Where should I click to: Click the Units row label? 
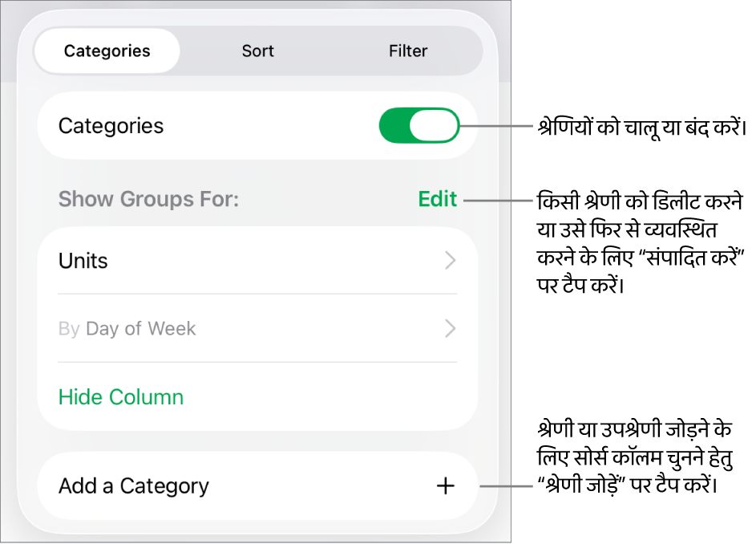click(x=83, y=261)
